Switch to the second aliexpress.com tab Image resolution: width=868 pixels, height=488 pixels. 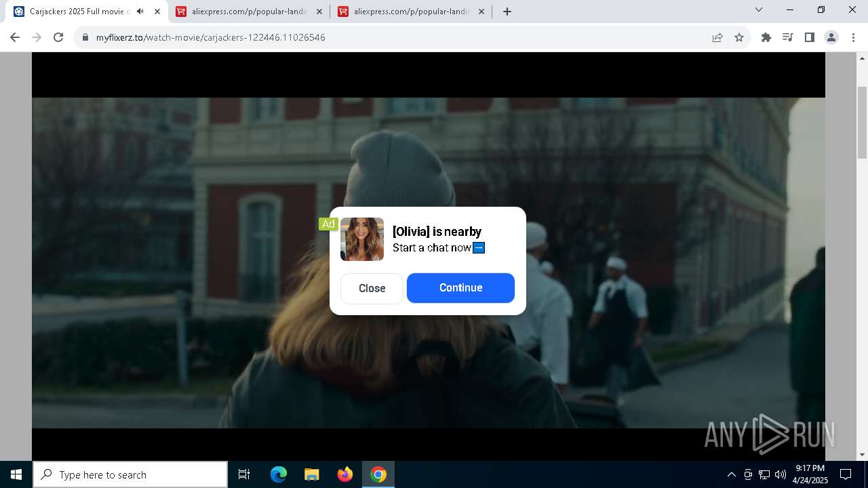click(412, 12)
